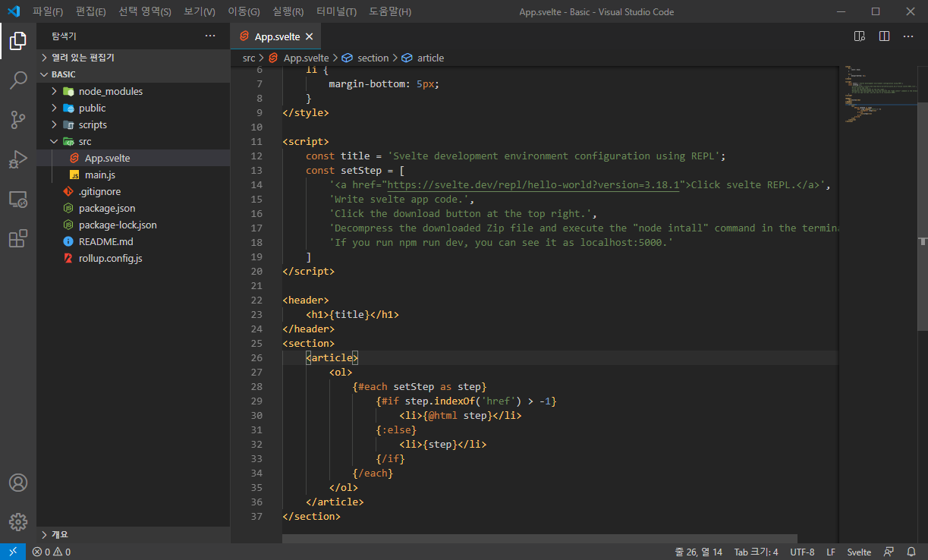Change LF end of line sequence
928x560 pixels.
pos(831,552)
